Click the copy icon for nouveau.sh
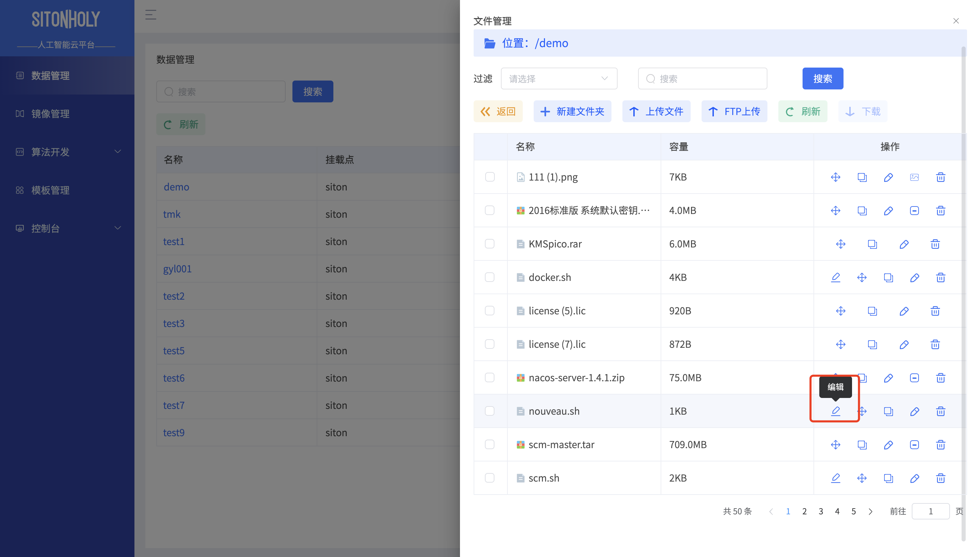The width and height of the screenshot is (980, 557). pyautogui.click(x=888, y=411)
